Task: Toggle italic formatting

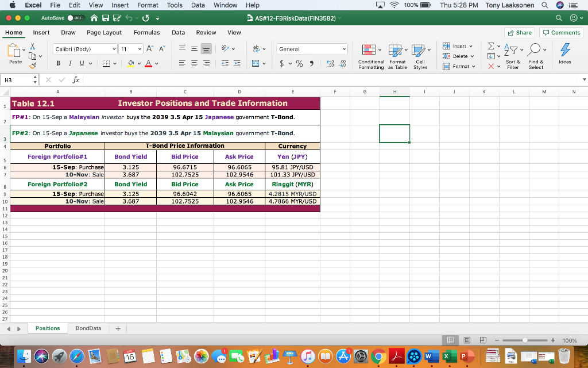Action: pos(71,63)
